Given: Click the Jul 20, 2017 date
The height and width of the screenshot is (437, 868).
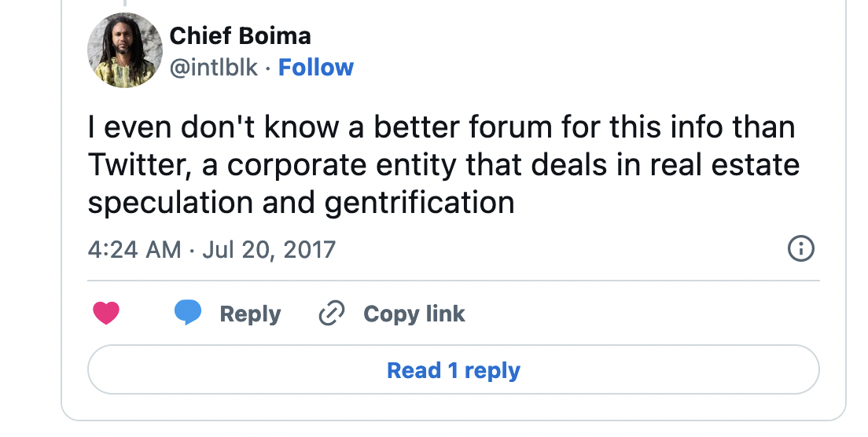Looking at the screenshot, I should [x=269, y=250].
